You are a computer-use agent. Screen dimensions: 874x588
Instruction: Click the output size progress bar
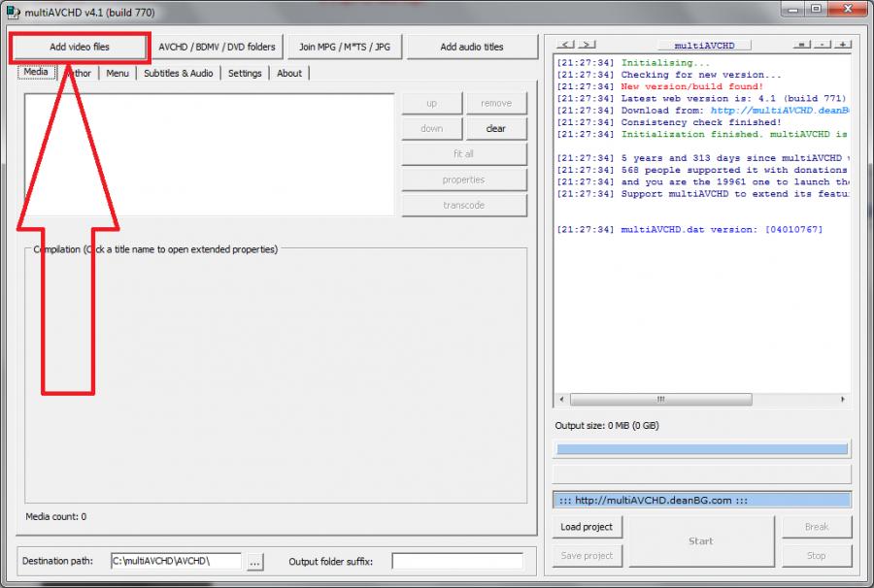(x=702, y=449)
